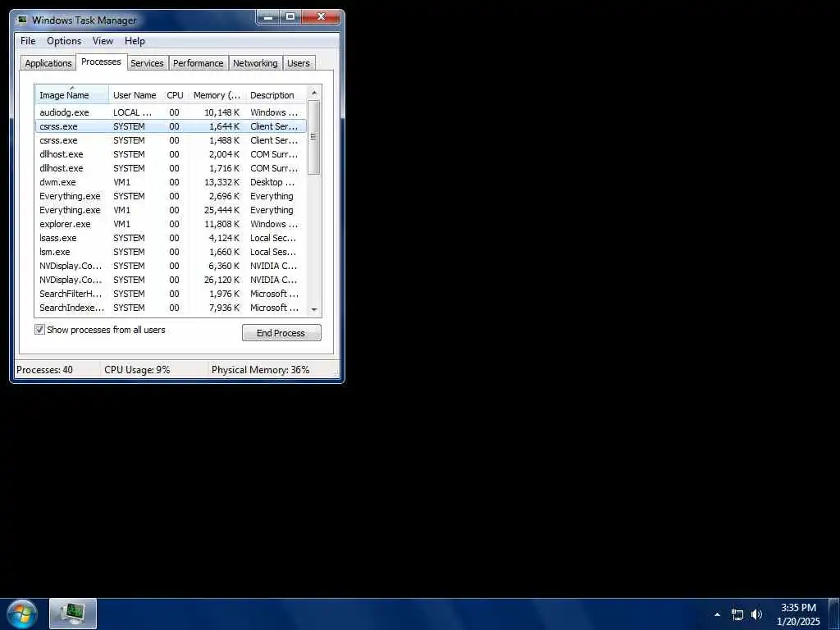Show hidden tray icons arrow

click(x=717, y=614)
